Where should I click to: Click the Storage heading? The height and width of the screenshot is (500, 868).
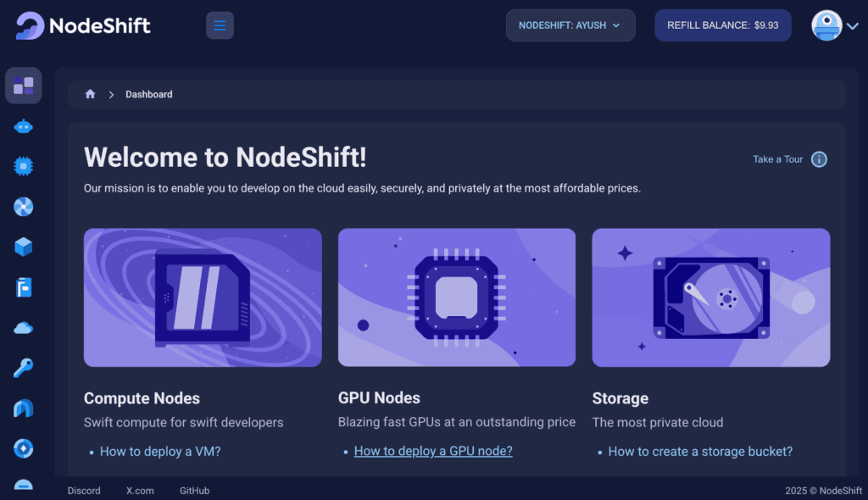click(x=620, y=398)
